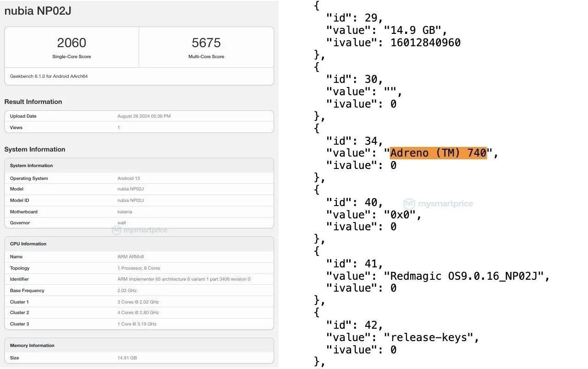
Task: Select the Geekbench 6.1.0 for Android AArch64 text
Action: coord(49,76)
